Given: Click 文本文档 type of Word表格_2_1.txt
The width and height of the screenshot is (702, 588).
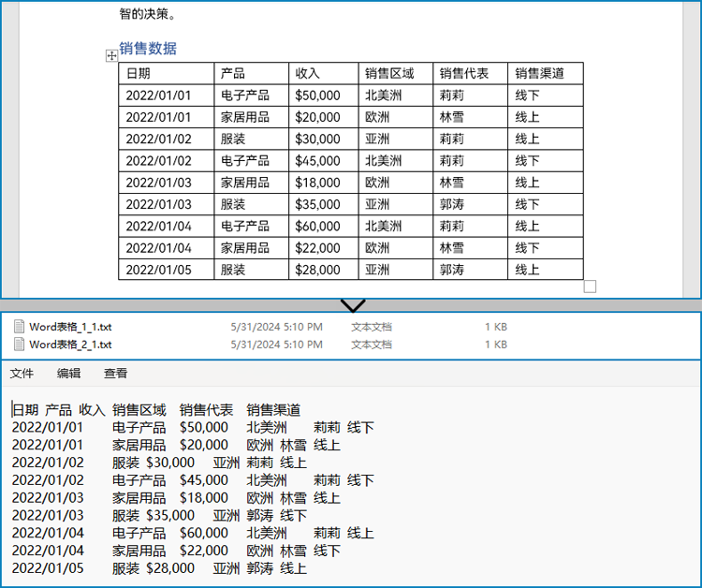Looking at the screenshot, I should click(372, 345).
